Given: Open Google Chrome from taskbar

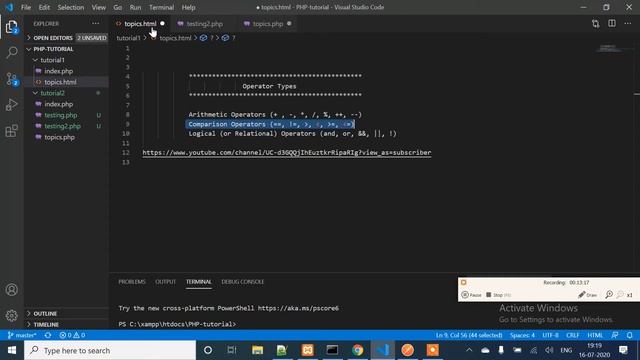Looking at the screenshot, I should click(x=358, y=350).
